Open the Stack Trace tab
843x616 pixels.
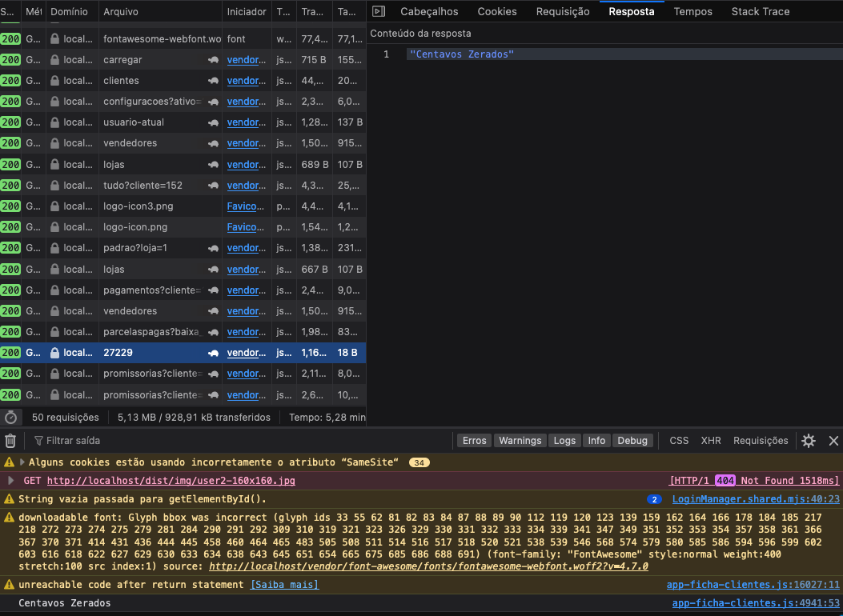tap(760, 11)
